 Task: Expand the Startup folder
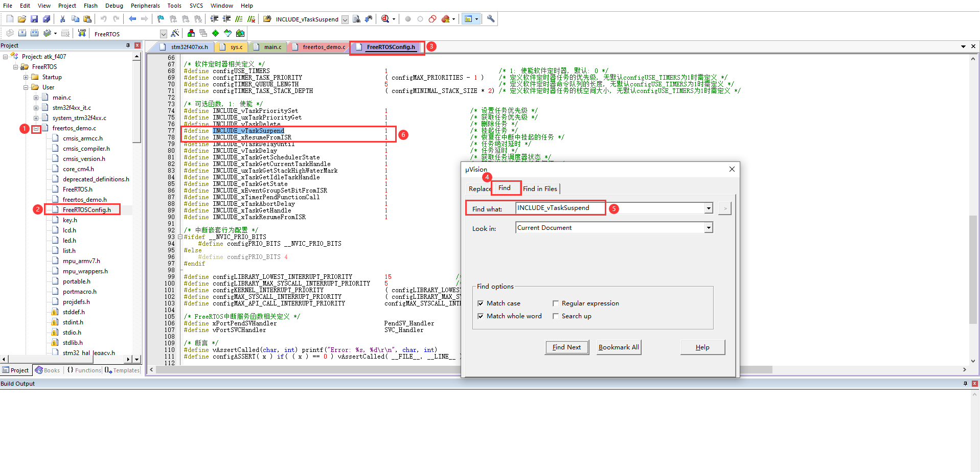(x=26, y=77)
